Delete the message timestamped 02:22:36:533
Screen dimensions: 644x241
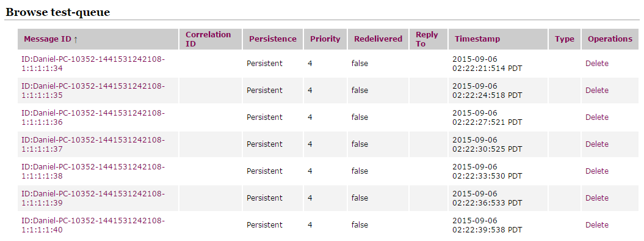pos(597,198)
